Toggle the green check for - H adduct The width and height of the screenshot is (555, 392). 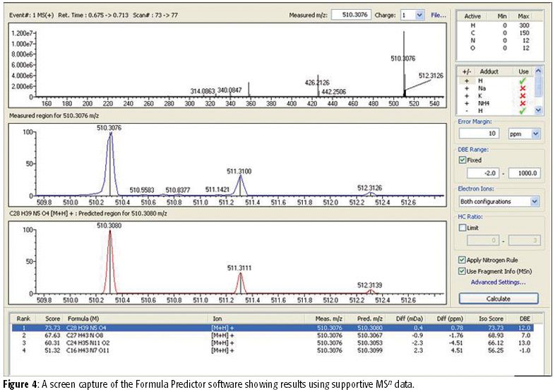pyautogui.click(x=523, y=110)
